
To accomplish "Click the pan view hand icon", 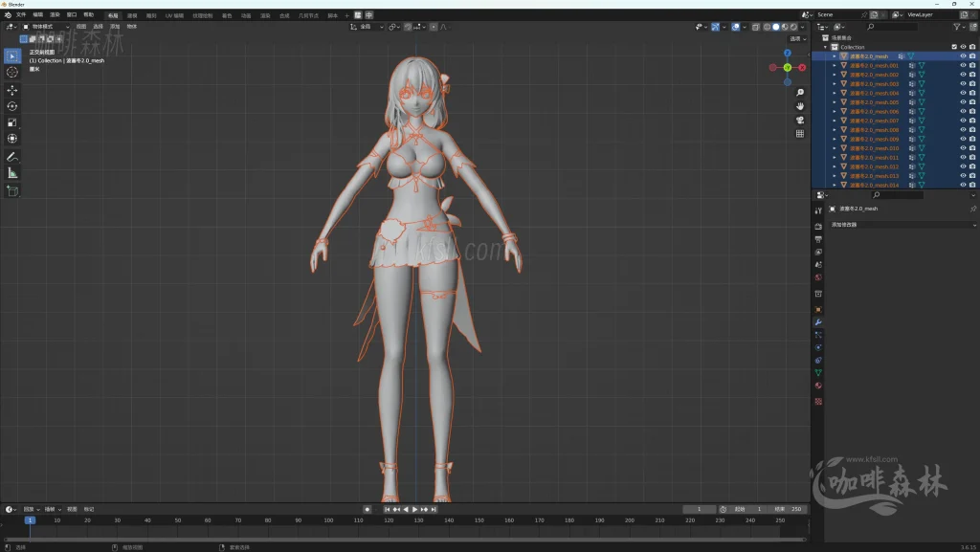I will (800, 106).
